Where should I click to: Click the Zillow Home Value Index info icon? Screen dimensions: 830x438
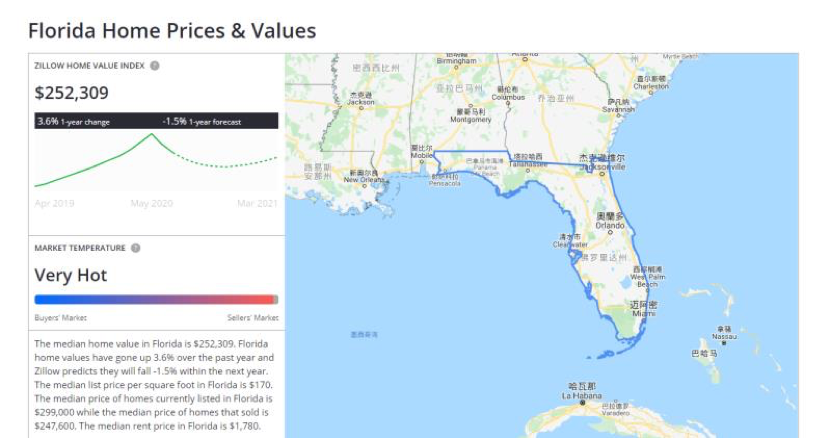[155, 66]
